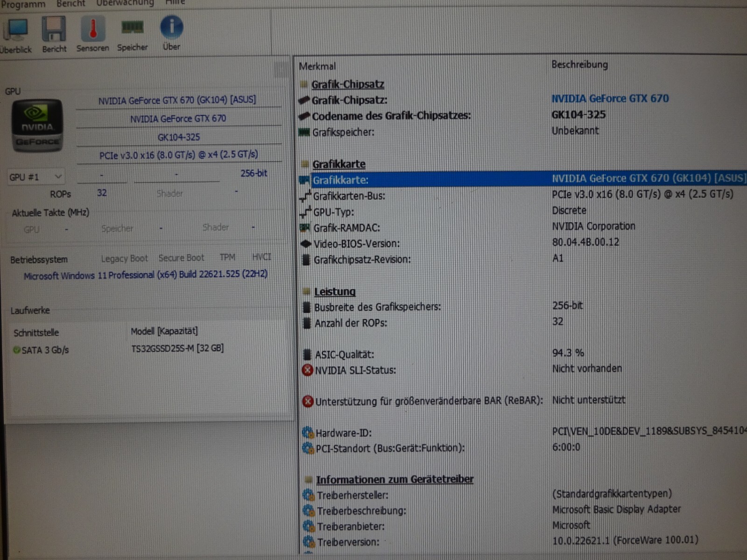The image size is (747, 560).
Task: Click Busbreite des Grafikspeichers icon
Action: coord(307,307)
